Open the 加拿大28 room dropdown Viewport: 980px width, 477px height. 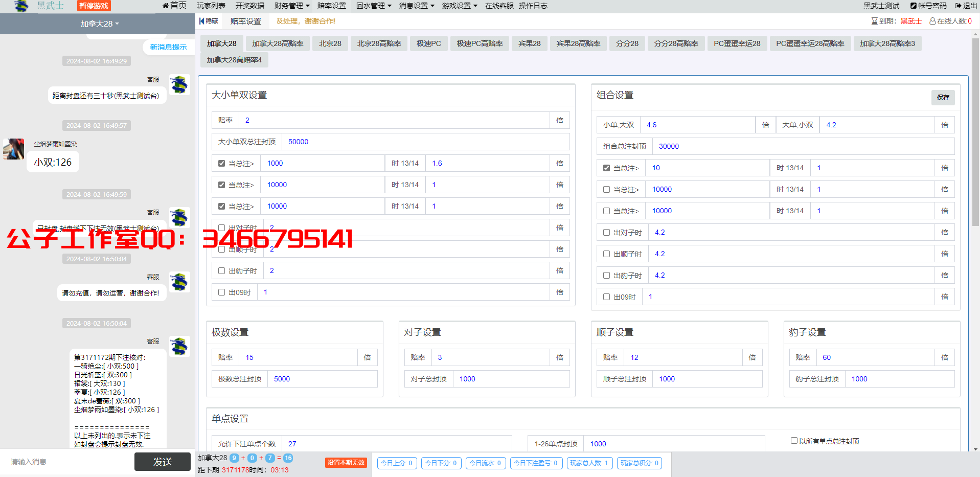[100, 24]
